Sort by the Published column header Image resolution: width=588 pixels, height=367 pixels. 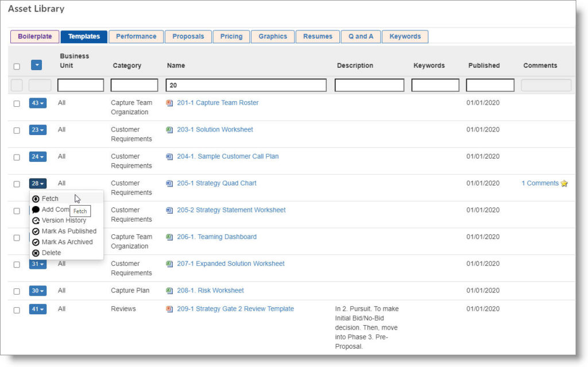click(483, 65)
